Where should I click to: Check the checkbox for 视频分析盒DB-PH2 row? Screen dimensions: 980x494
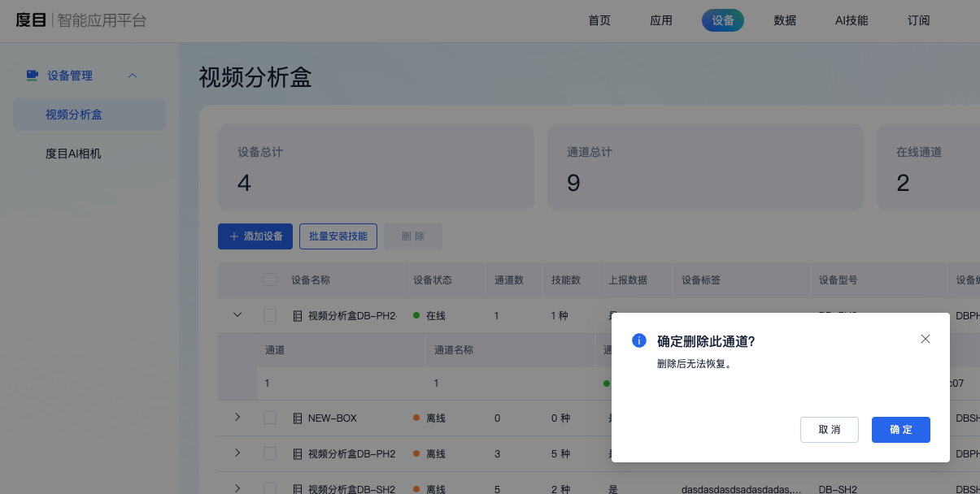[270, 453]
